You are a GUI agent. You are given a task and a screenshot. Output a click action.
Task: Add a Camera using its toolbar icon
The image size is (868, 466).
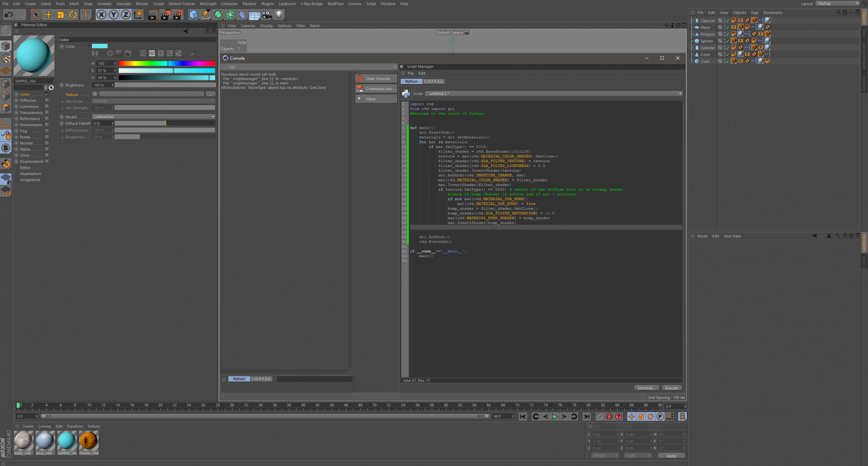(266, 14)
